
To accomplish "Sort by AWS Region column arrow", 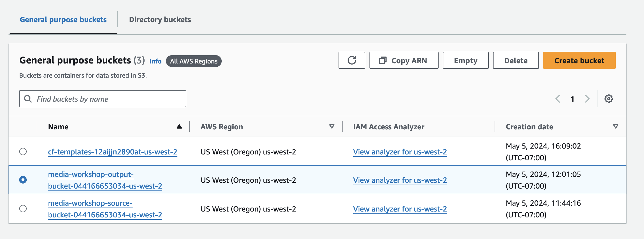I will pos(332,126).
